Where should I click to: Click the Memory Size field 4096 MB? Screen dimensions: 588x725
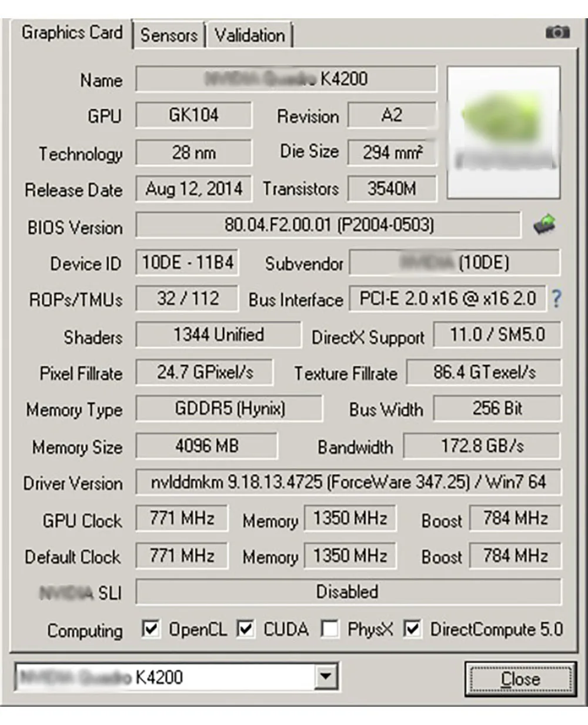pos(206,445)
